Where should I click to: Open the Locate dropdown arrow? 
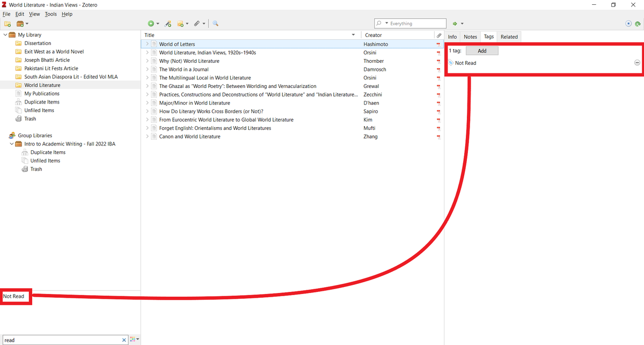pos(462,24)
